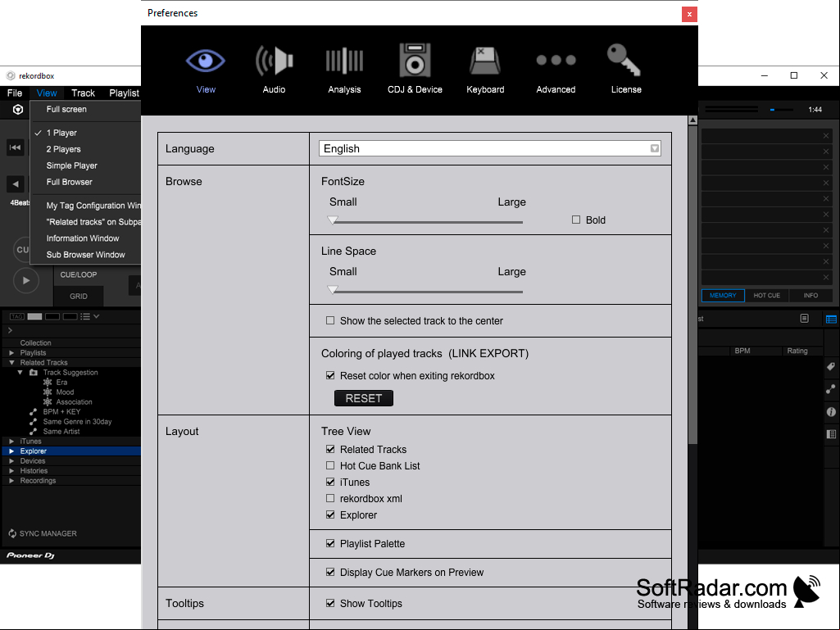This screenshot has width=840, height=630.
Task: Jump to previous track in rekordbox
Action: 15,147
